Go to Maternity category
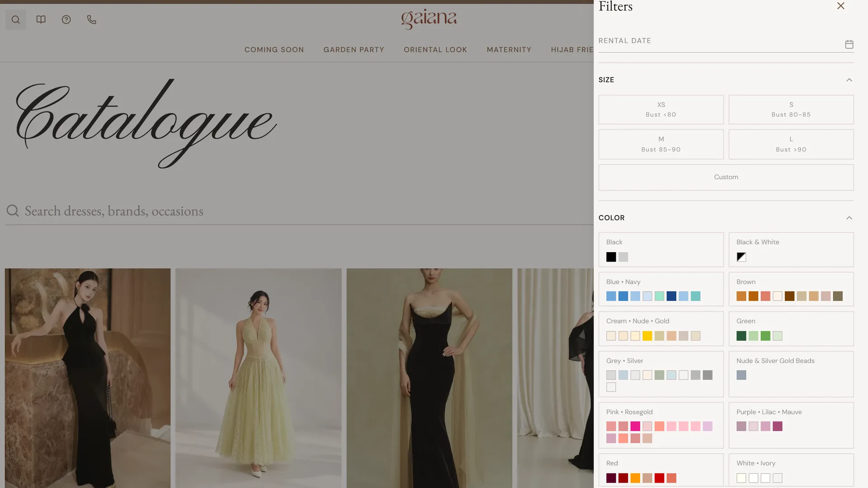The height and width of the screenshot is (488, 868). pyautogui.click(x=509, y=50)
